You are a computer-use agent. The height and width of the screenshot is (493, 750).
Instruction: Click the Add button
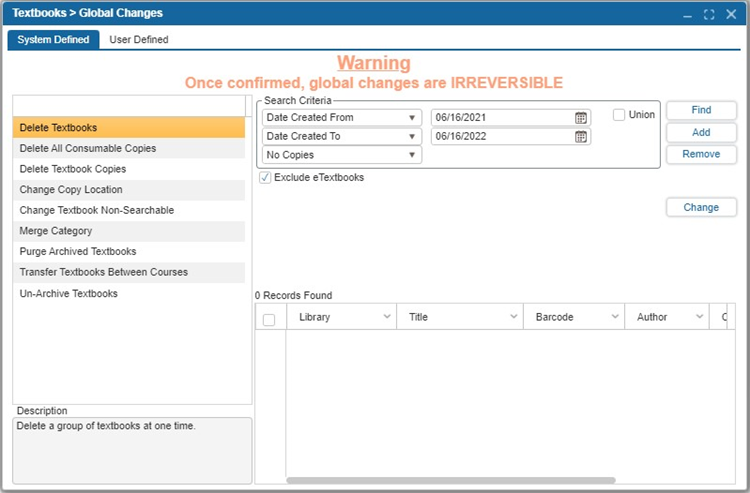click(701, 132)
